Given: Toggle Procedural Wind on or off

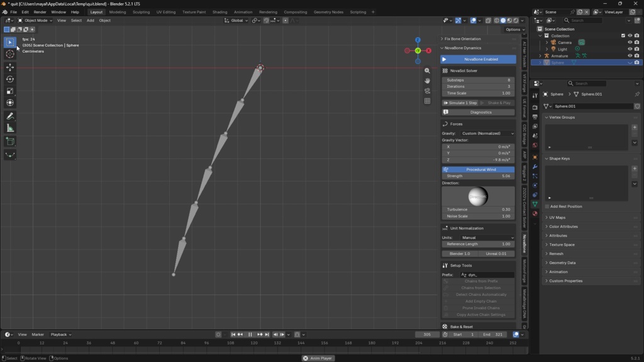Looking at the screenshot, I should (x=478, y=170).
